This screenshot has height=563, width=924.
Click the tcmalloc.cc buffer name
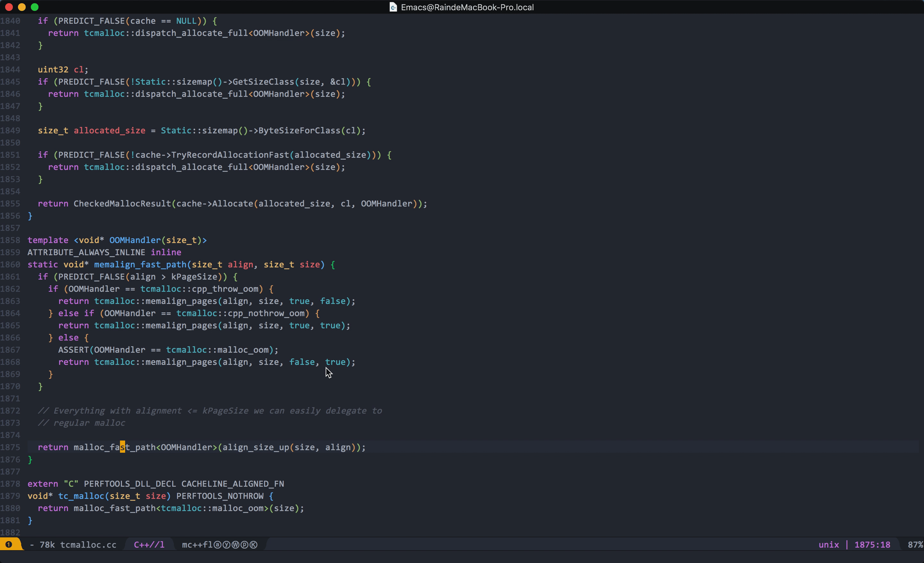[89, 544]
